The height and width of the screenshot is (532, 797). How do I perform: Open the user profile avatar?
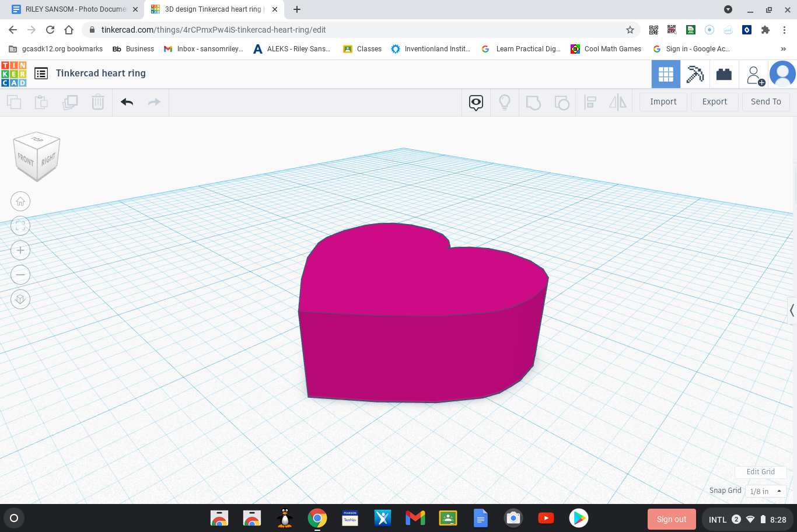[782, 74]
